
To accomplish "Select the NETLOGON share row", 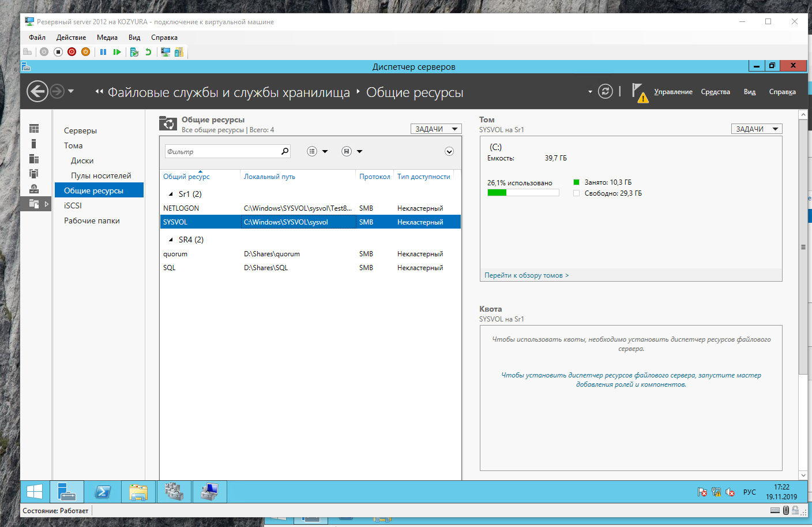I will (x=310, y=208).
